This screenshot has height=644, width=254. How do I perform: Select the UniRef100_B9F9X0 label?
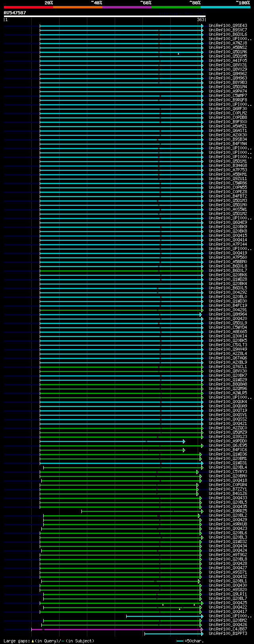coord(228,122)
